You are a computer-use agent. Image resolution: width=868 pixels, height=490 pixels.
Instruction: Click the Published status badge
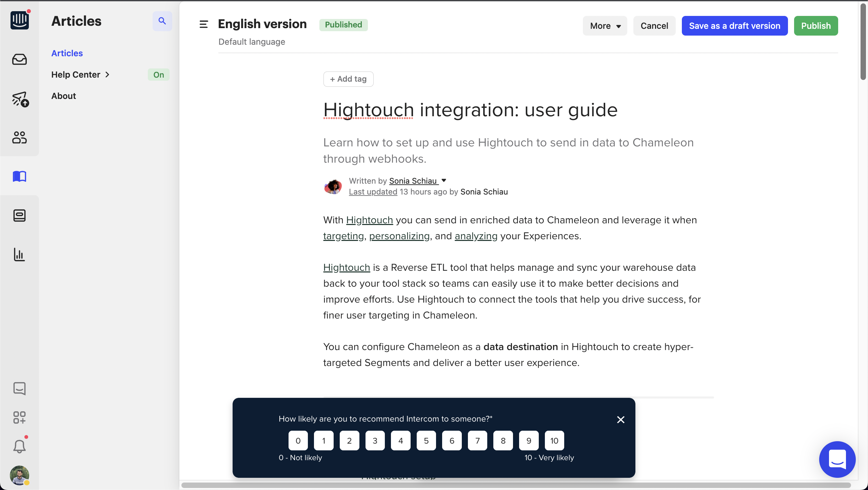(x=343, y=25)
